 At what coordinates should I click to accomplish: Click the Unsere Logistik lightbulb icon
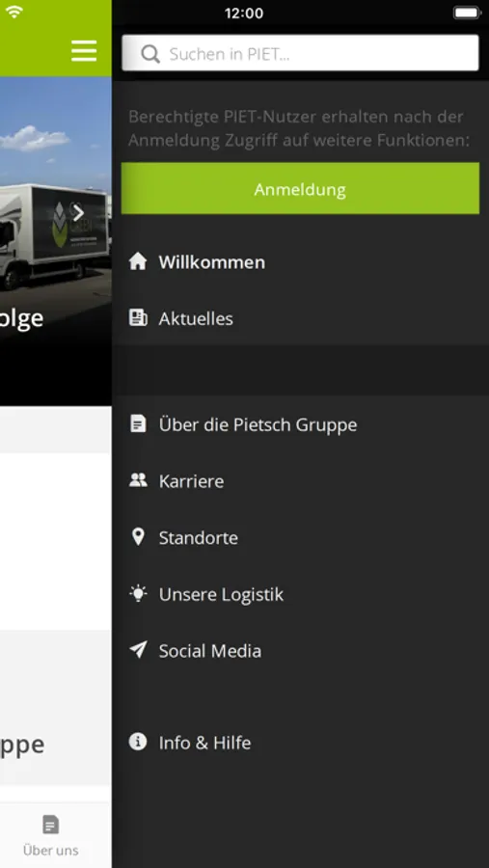click(138, 593)
